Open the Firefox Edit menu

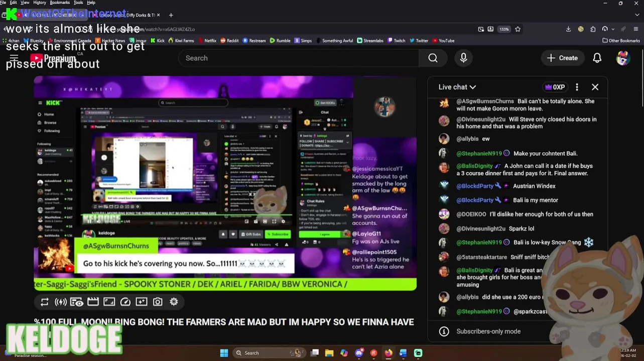13,3
